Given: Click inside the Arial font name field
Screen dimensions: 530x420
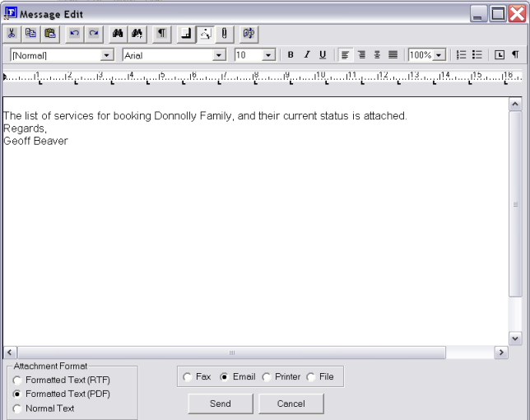Looking at the screenshot, I should click(168, 55).
